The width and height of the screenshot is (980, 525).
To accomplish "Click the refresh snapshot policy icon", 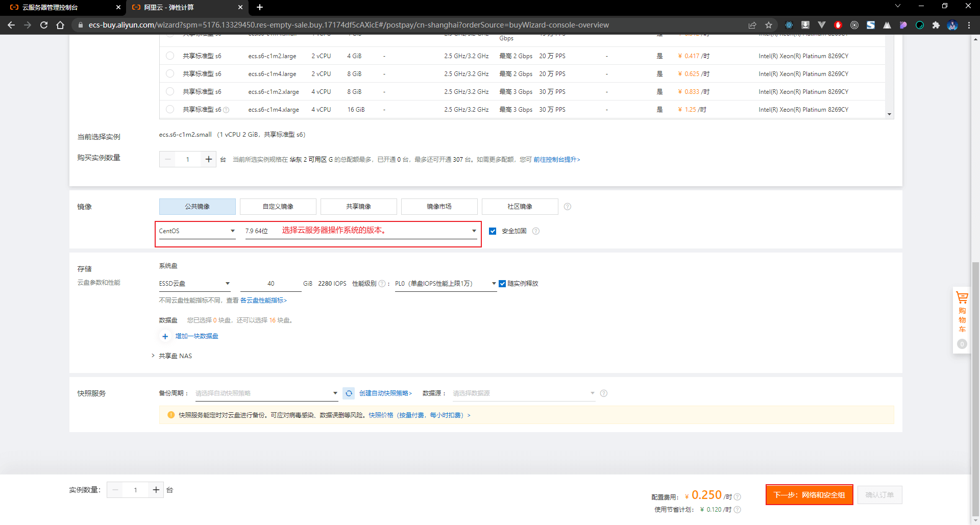I will coord(349,393).
